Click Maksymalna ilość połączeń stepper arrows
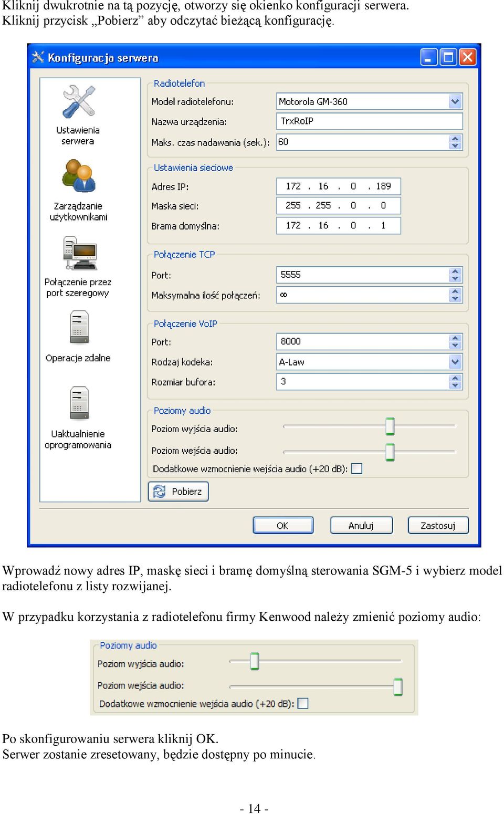504x814 pixels. (455, 295)
